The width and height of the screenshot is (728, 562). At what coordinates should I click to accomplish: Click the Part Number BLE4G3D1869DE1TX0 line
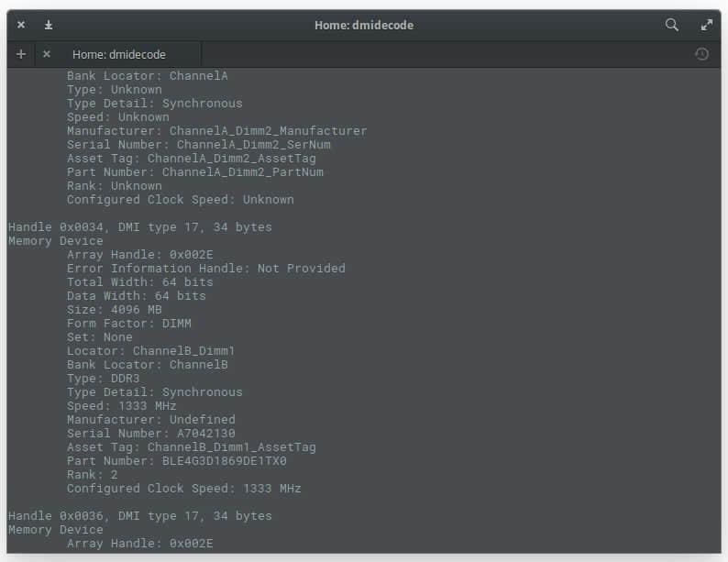[x=177, y=461]
